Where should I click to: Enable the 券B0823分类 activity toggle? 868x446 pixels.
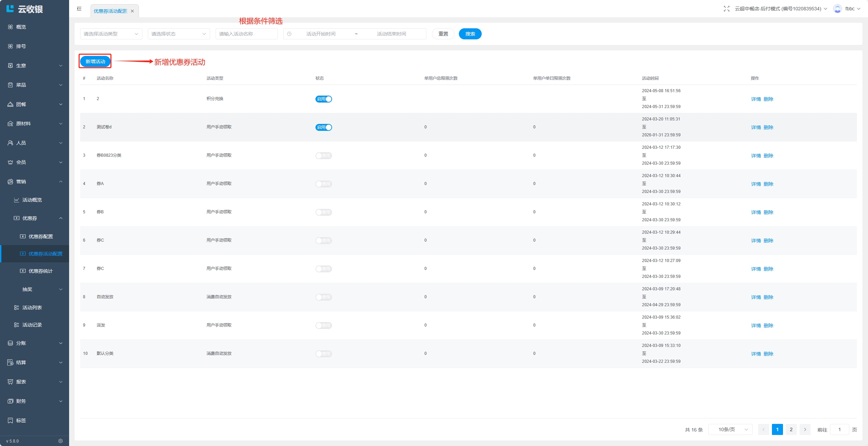click(323, 156)
